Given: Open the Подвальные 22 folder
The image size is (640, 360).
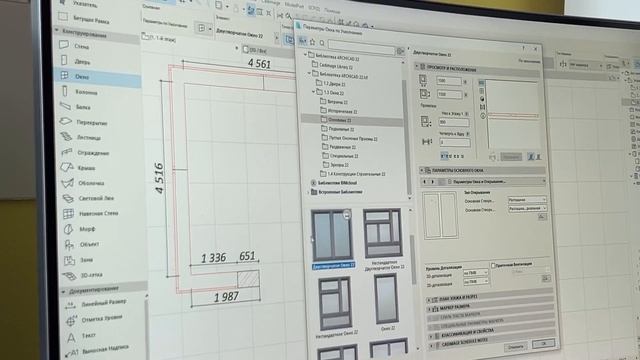Looking at the screenshot, I should [338, 129].
